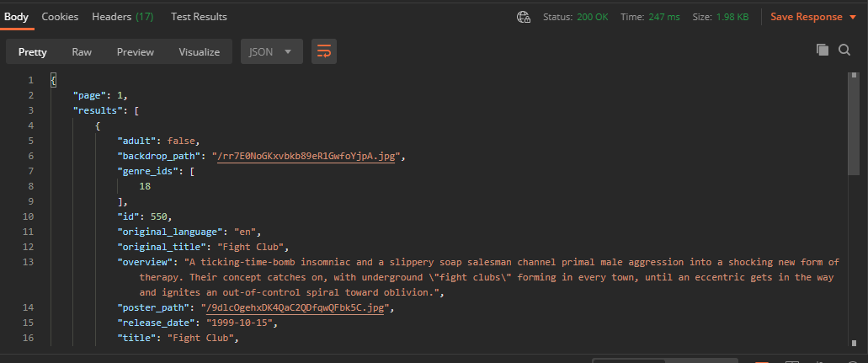
Task: Select the Raw view mode
Action: tap(82, 51)
